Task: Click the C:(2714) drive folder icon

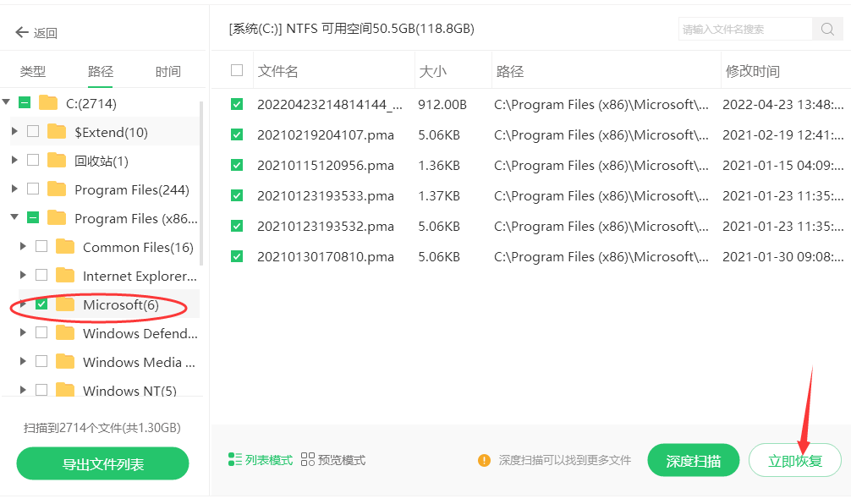Action: 48,103
